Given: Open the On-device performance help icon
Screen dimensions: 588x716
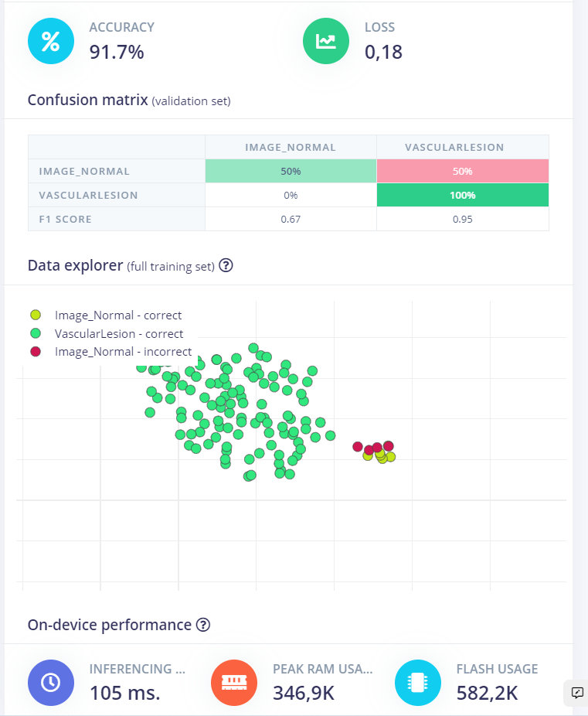Looking at the screenshot, I should pos(202,625).
